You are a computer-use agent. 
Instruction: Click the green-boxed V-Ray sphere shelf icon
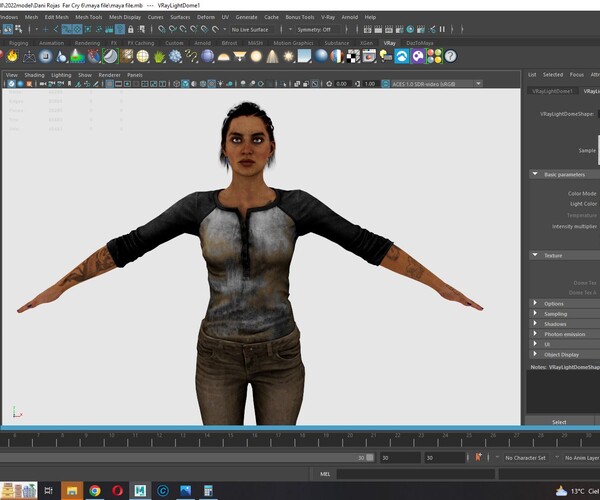110,56
